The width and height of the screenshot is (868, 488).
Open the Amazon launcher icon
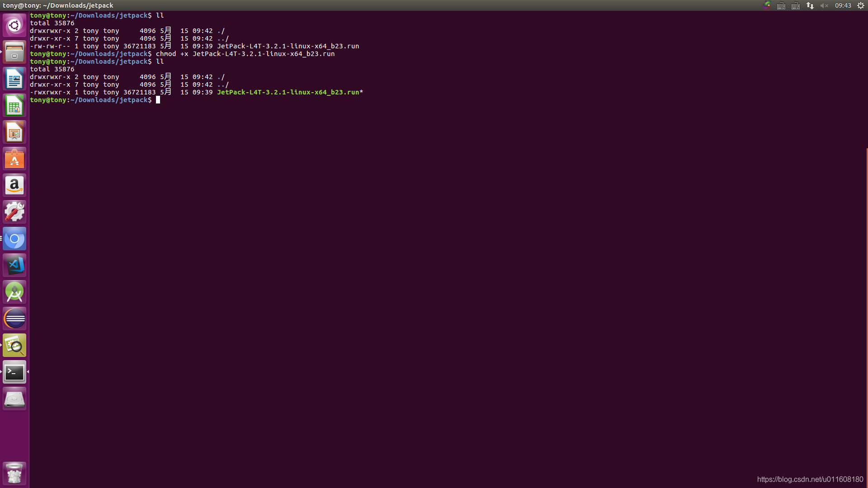click(x=14, y=185)
